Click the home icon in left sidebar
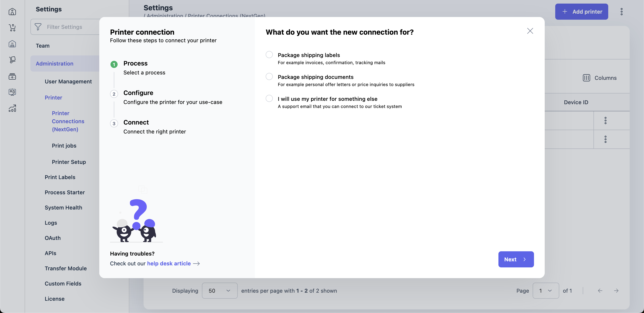This screenshot has width=644, height=313. (12, 11)
